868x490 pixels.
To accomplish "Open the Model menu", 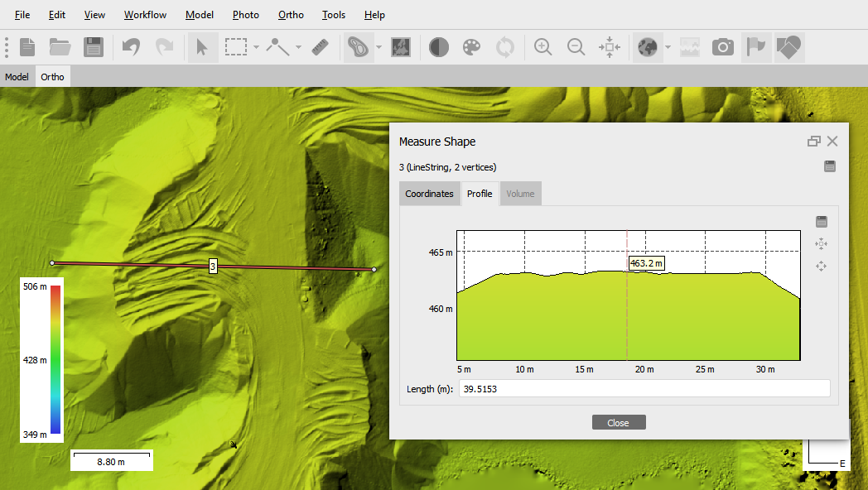I will coord(200,15).
